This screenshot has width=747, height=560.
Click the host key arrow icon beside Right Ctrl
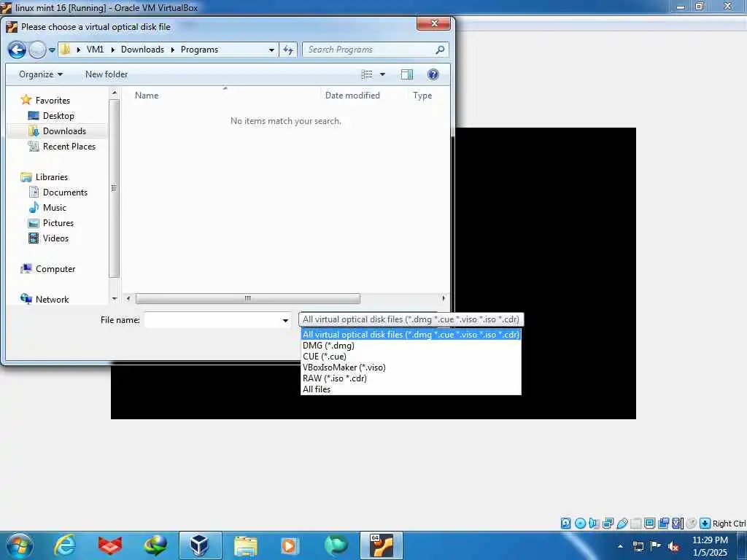[x=705, y=524]
